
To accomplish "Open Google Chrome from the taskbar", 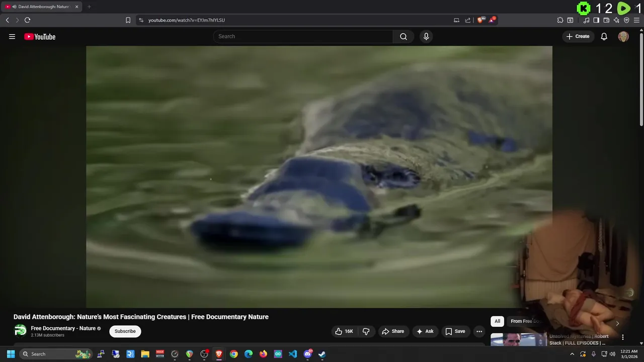I will (x=233, y=354).
